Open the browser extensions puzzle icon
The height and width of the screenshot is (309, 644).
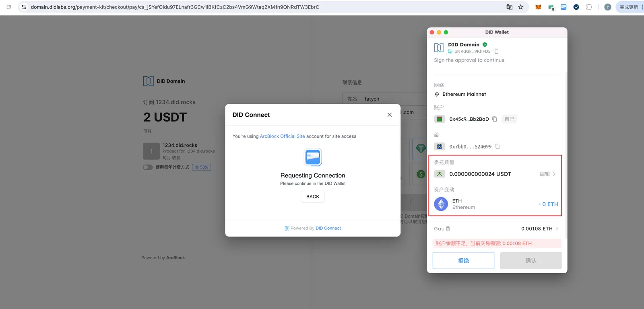point(589,7)
